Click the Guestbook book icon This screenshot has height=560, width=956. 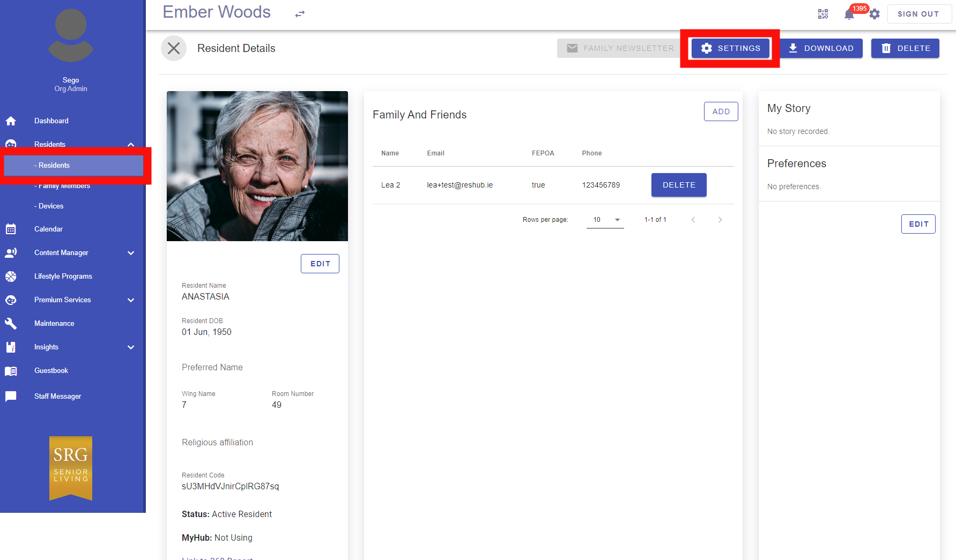point(11,371)
